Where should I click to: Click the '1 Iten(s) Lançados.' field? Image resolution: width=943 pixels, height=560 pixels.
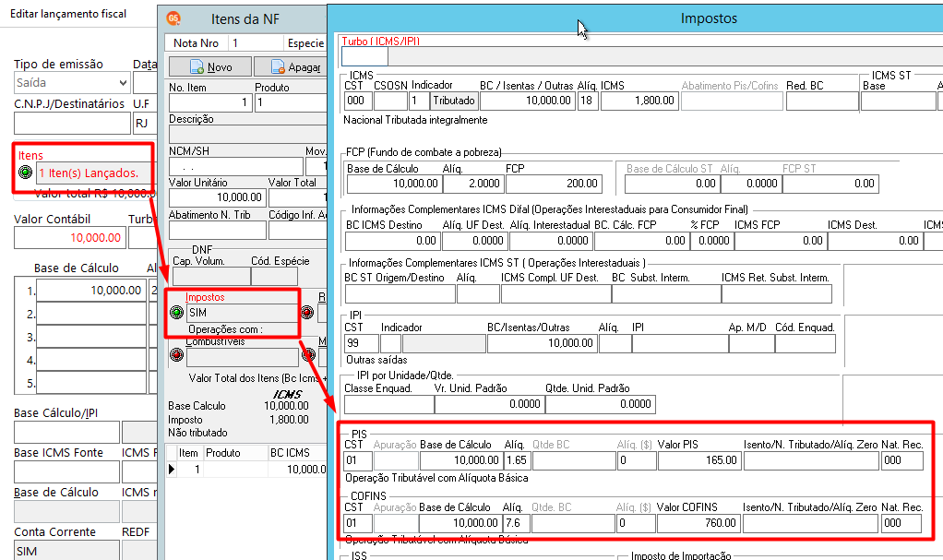(94, 173)
